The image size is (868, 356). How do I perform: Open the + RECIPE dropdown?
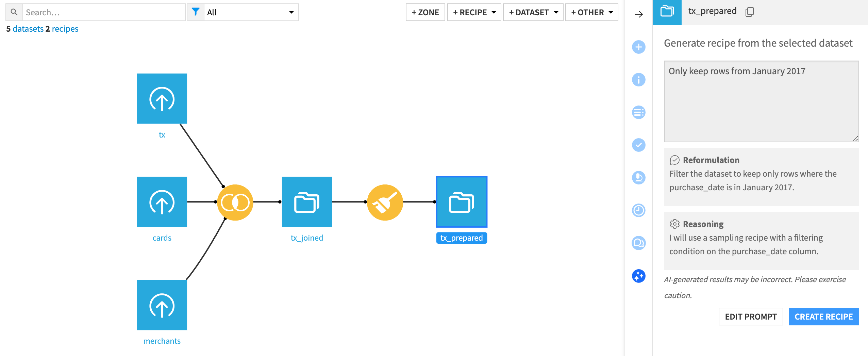(474, 12)
